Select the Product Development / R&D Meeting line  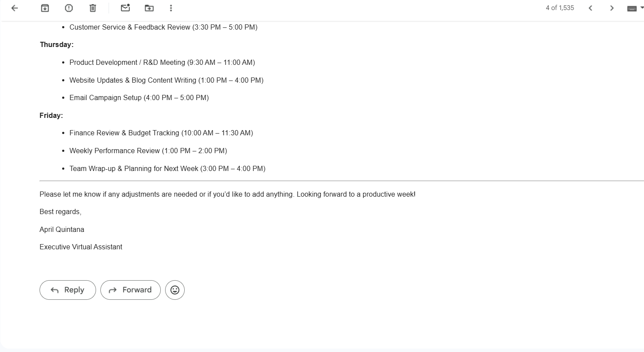pos(162,63)
